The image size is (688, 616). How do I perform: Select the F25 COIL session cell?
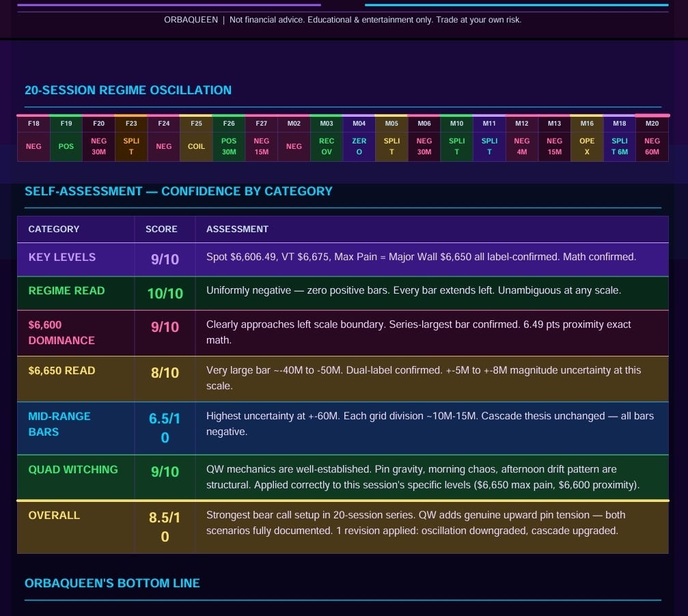point(196,138)
